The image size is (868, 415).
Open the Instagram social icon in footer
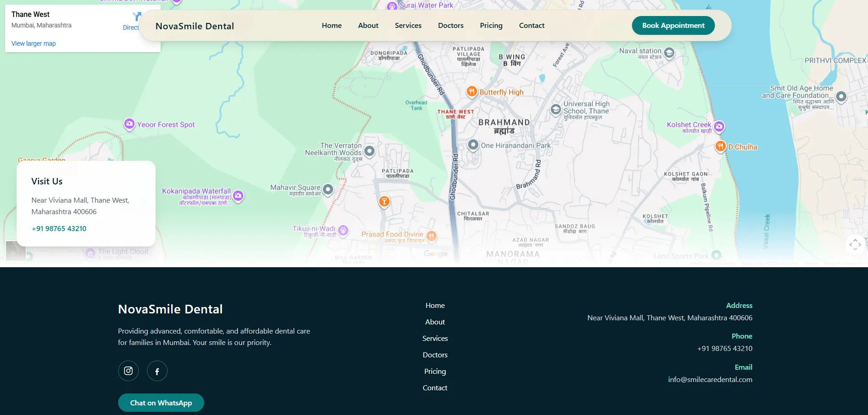click(x=128, y=371)
